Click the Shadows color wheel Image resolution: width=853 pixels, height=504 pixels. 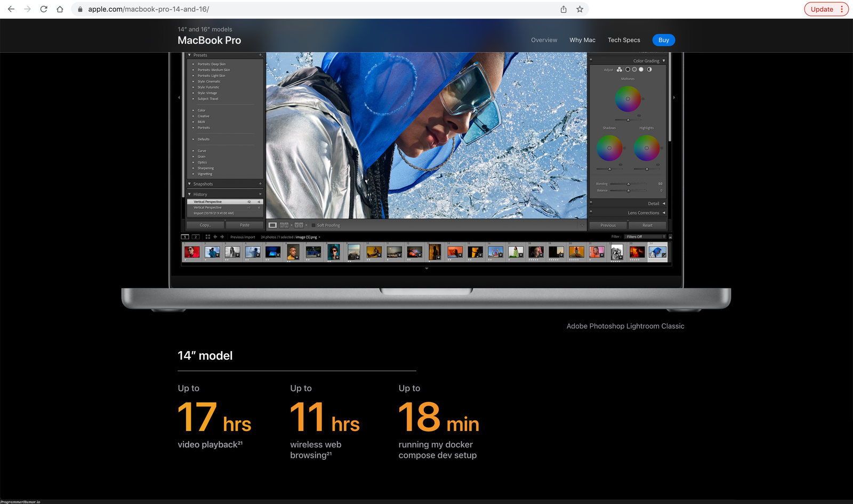tap(609, 148)
